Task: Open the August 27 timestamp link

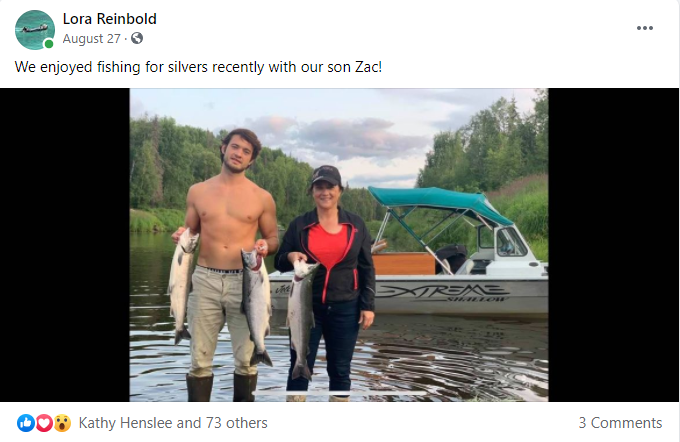Action: [x=92, y=39]
